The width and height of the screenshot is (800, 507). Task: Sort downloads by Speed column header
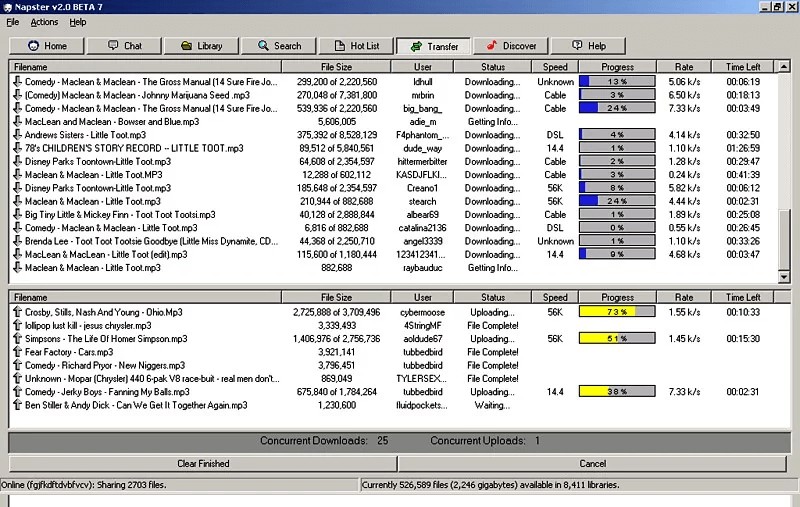555,67
